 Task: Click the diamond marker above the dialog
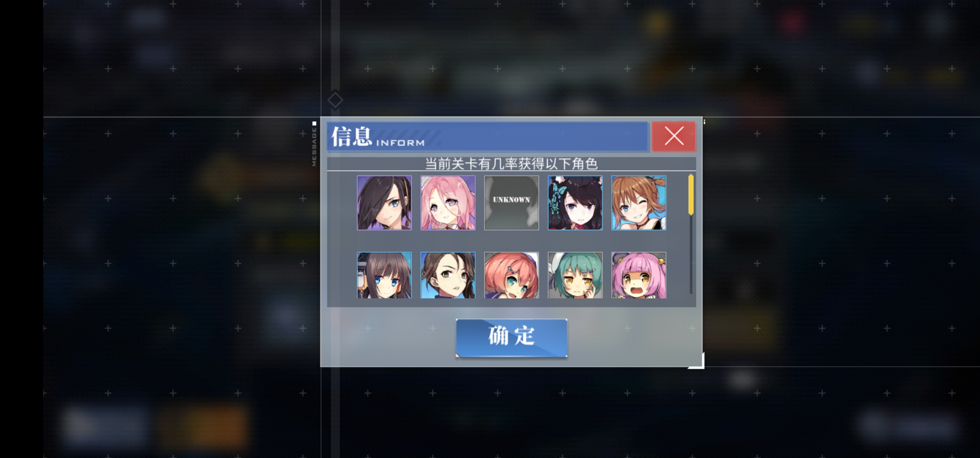[335, 101]
